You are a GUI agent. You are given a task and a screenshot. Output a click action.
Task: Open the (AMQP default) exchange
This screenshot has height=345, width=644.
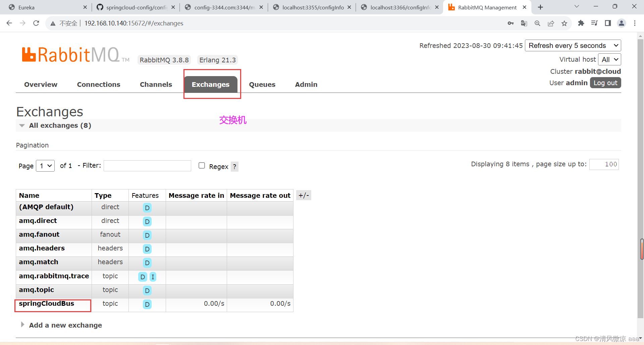click(46, 207)
